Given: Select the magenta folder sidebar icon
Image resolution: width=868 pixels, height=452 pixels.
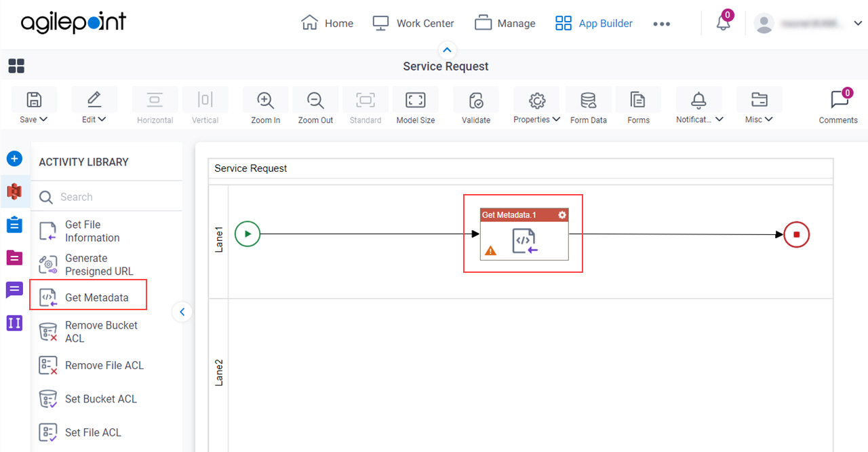Looking at the screenshot, I should (x=14, y=258).
